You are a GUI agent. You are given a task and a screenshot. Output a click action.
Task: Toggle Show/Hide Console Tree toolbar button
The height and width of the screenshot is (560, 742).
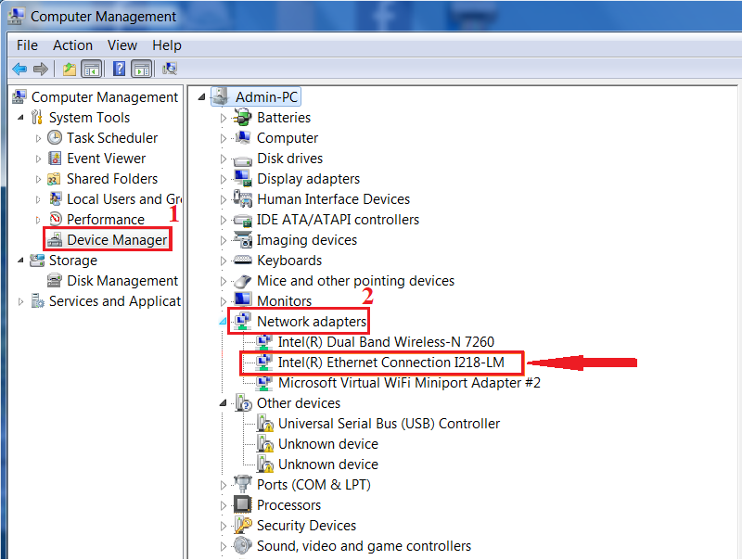[91, 69]
